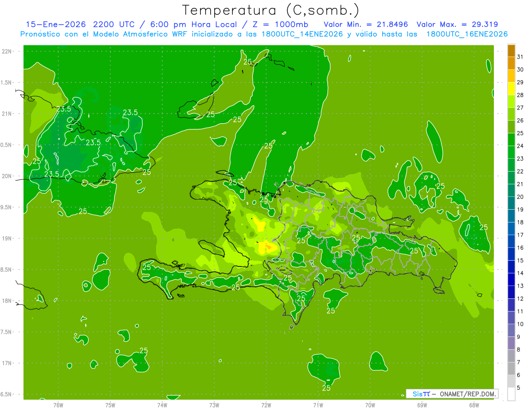Click the "21N" latitude axis label
532x411 pixels.
click(8, 114)
